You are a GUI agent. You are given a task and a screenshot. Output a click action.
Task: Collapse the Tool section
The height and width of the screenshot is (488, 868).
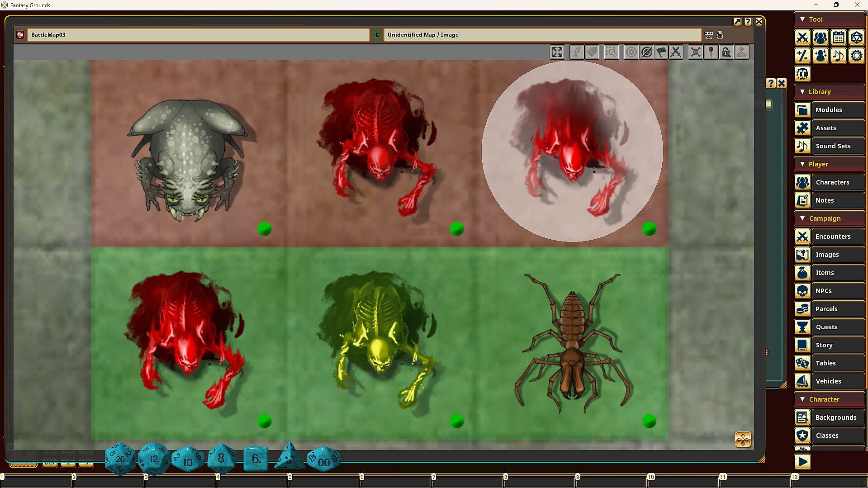click(802, 19)
